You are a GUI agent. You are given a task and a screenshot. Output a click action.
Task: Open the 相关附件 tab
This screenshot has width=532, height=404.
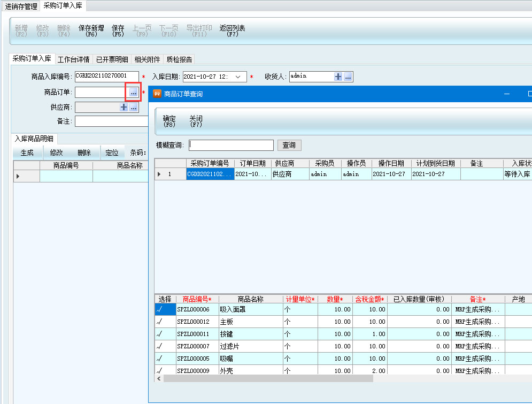147,59
